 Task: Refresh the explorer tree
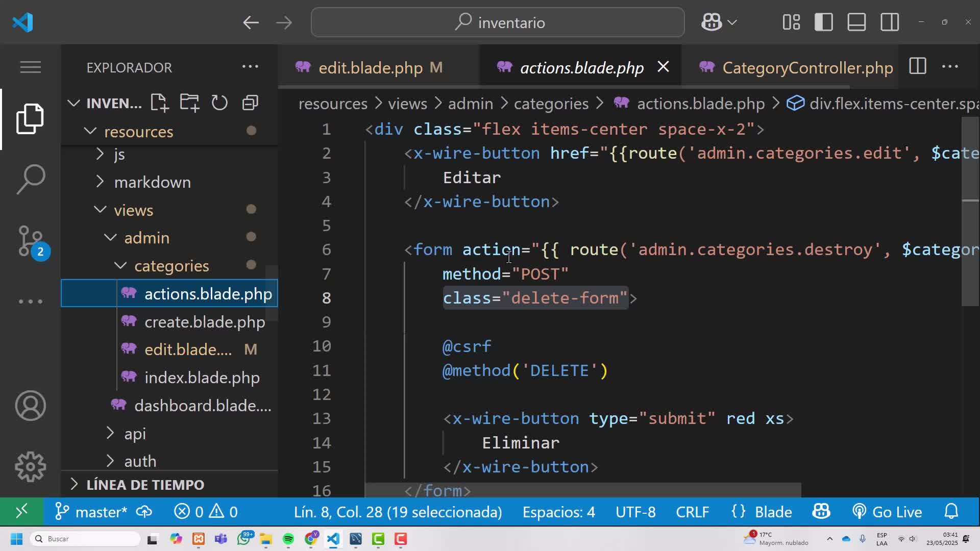coord(219,103)
